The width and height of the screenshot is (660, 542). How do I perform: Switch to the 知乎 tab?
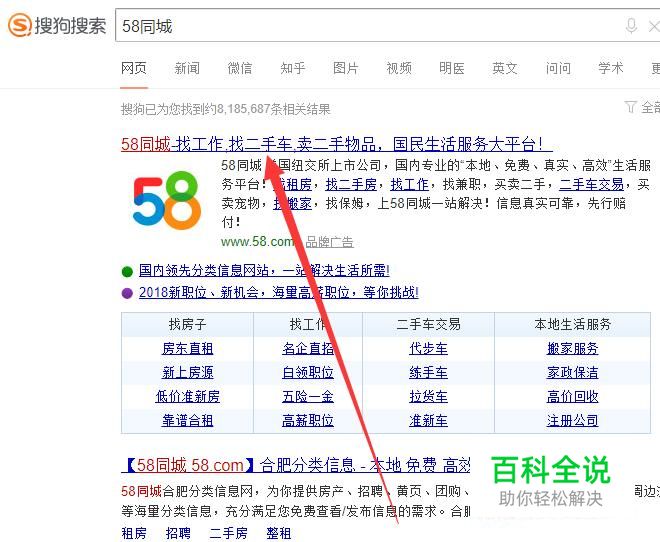click(x=293, y=68)
